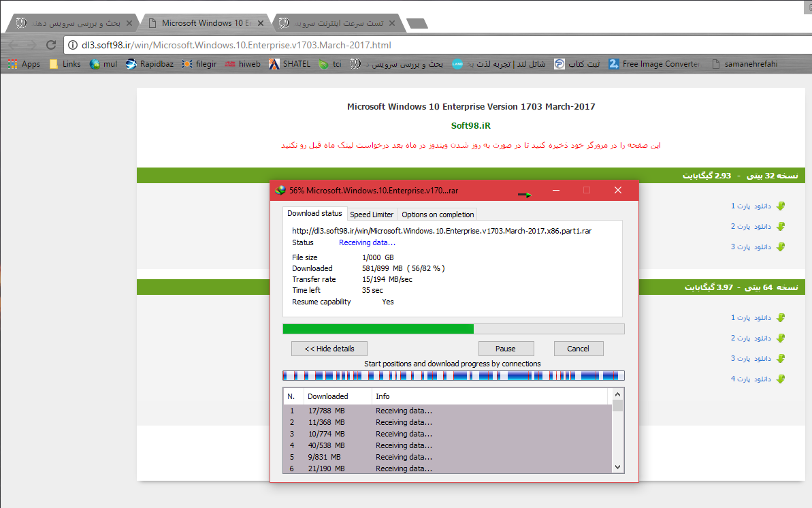Click the N. column header

pyautogui.click(x=293, y=396)
